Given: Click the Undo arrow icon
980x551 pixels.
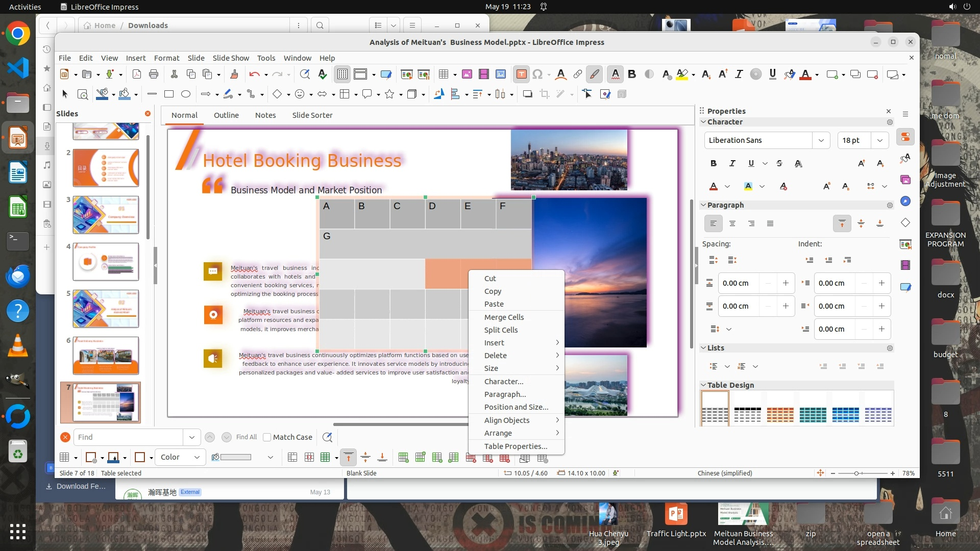Looking at the screenshot, I should pyautogui.click(x=254, y=74).
